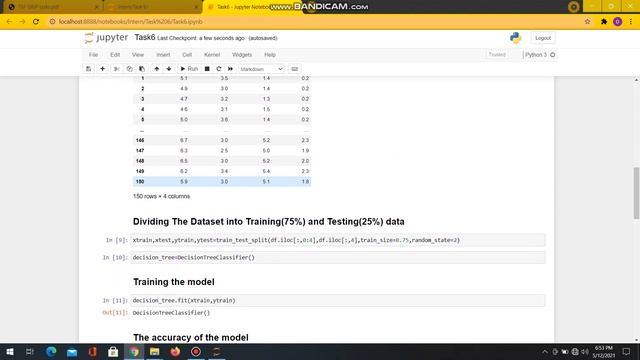
Task: Open the Kernel menu
Action: [x=212, y=55]
